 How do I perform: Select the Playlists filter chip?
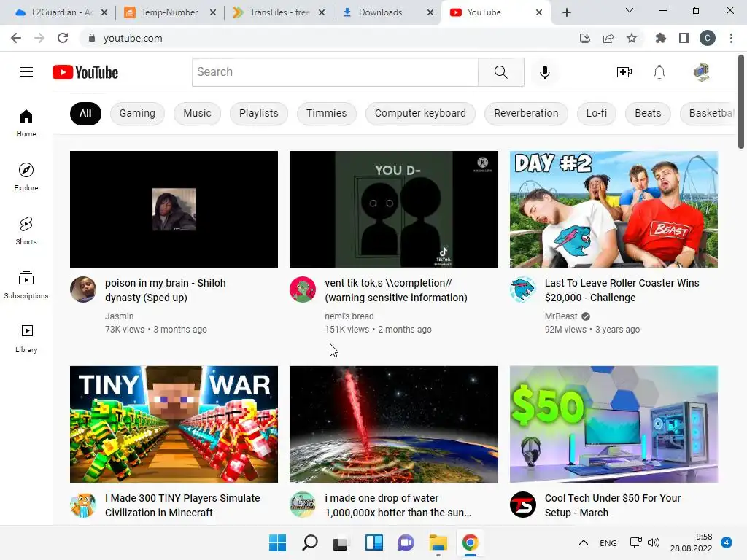[259, 113]
